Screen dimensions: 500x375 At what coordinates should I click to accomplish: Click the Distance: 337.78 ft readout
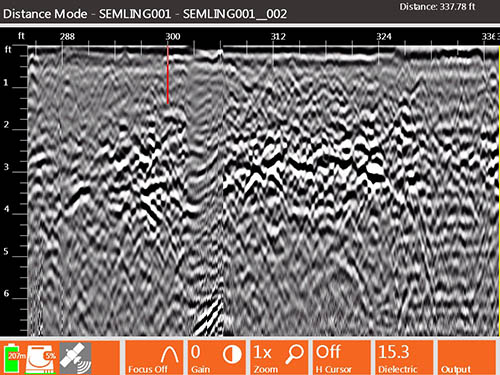tap(437, 7)
